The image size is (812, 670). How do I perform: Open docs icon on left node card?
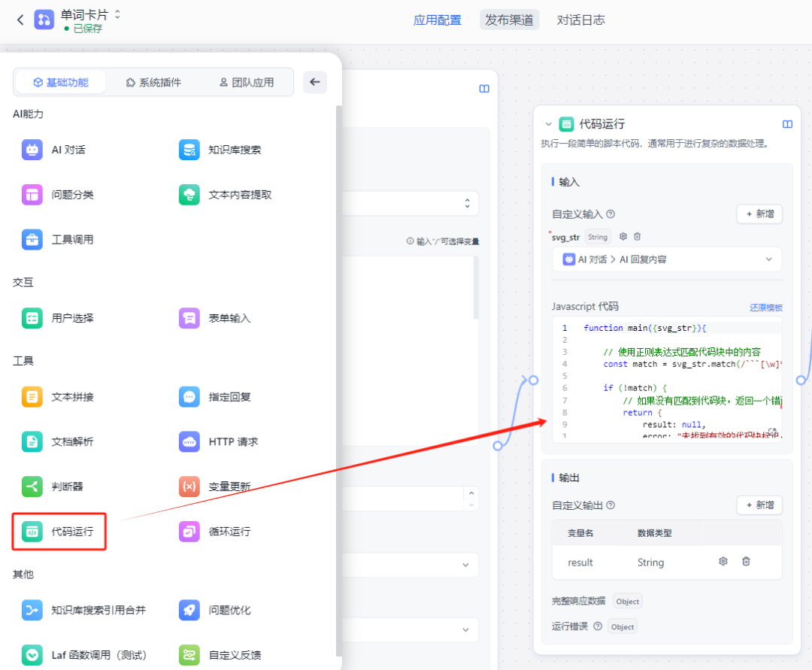(484, 89)
